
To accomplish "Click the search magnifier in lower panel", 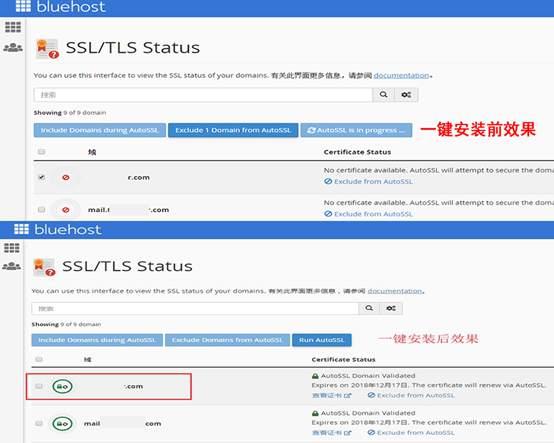I will pyautogui.click(x=369, y=308).
